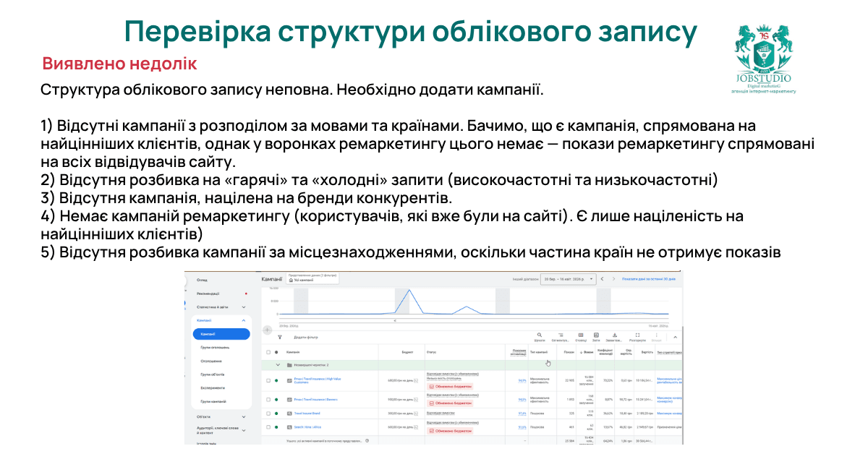Click green status dot of High Value Customers campaign
The width and height of the screenshot is (868, 454).
276,380
